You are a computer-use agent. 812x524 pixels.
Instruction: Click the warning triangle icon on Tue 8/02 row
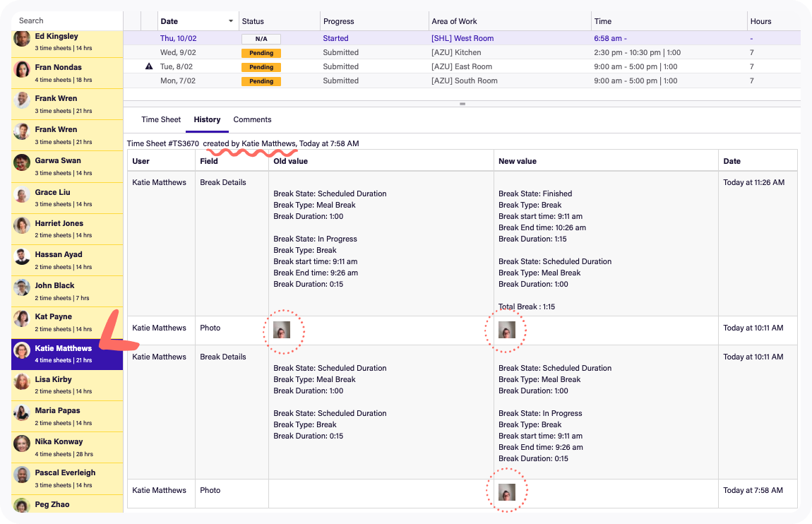click(148, 66)
